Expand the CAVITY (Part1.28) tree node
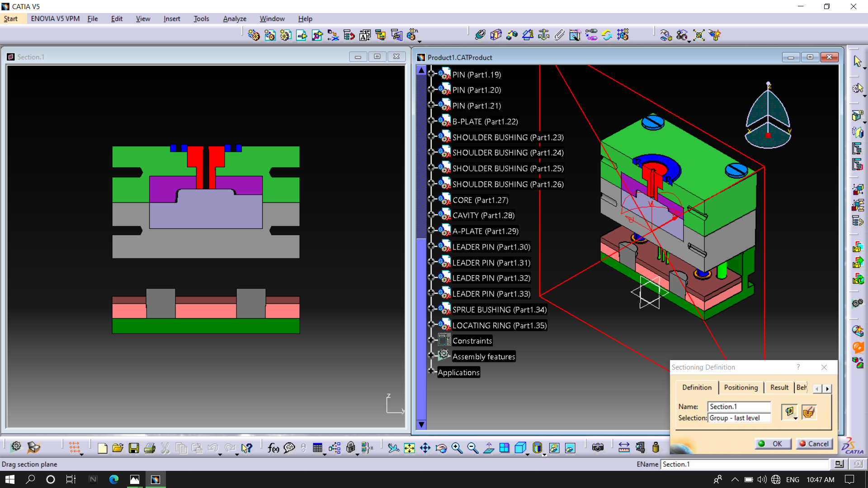 (x=431, y=215)
